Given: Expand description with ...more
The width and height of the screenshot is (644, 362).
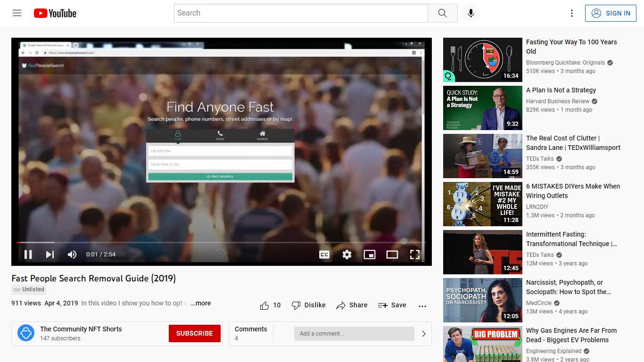Looking at the screenshot, I should click(x=200, y=303).
